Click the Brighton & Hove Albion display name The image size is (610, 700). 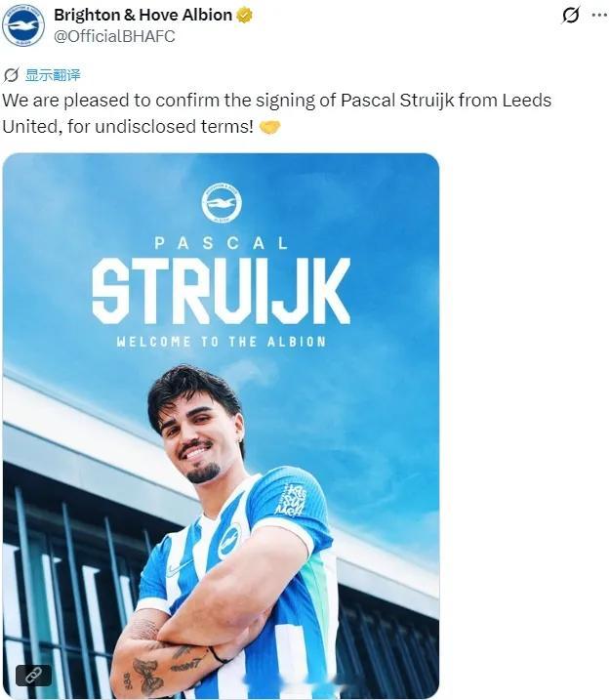pos(142,15)
